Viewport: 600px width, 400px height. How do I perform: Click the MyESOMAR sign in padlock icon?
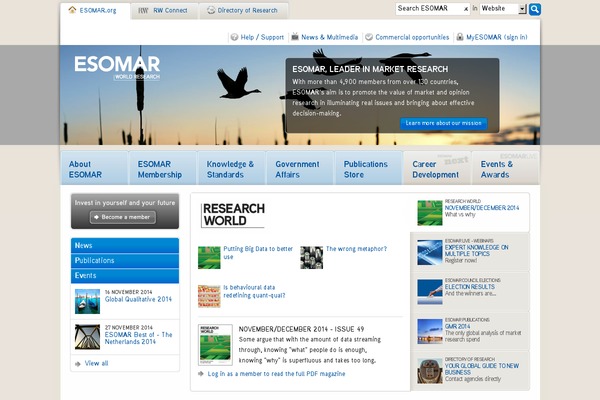coord(460,37)
